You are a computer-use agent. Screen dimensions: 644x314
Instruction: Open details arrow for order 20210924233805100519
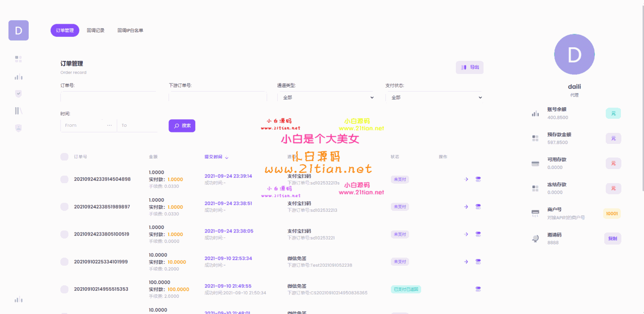click(466, 234)
